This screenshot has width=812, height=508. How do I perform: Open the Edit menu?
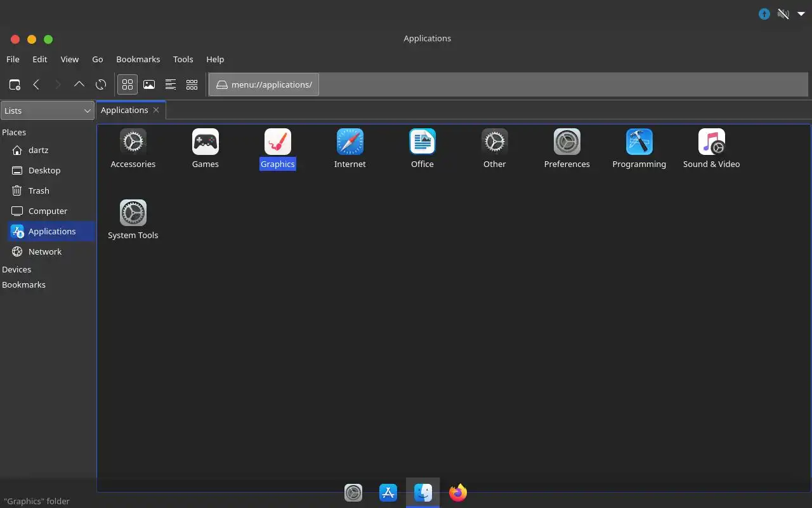pyautogui.click(x=40, y=59)
